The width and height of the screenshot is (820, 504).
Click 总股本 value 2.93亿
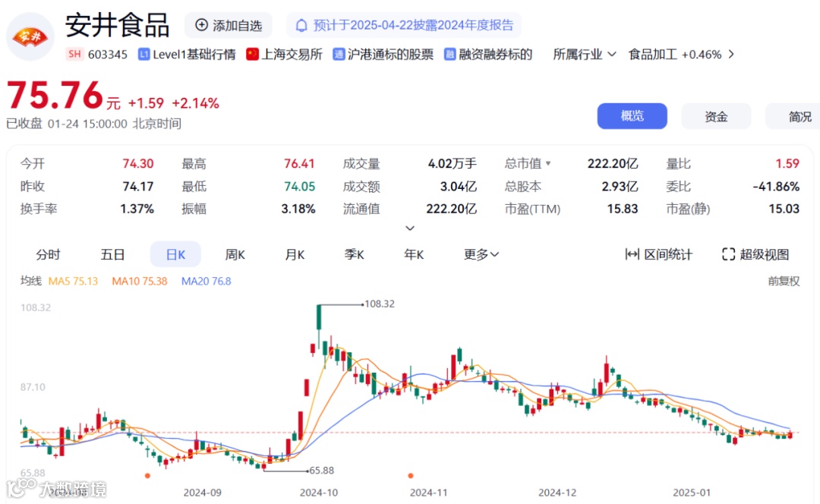(x=620, y=186)
